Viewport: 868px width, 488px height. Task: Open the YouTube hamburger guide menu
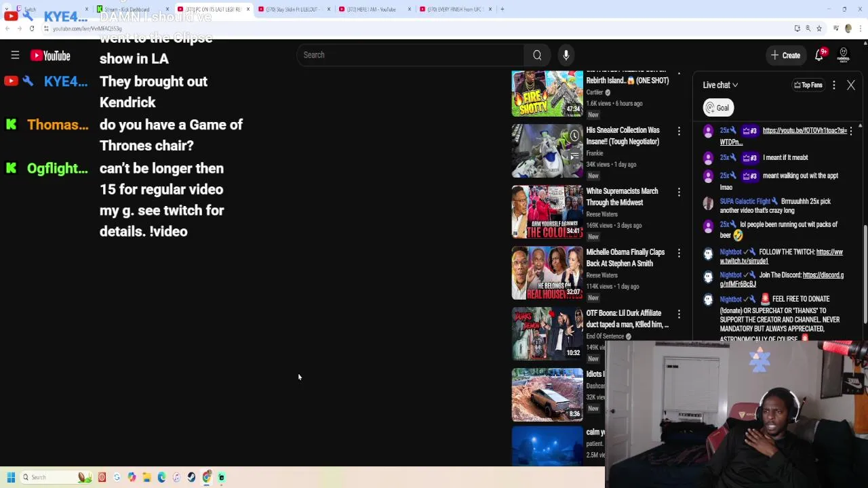[x=15, y=56]
